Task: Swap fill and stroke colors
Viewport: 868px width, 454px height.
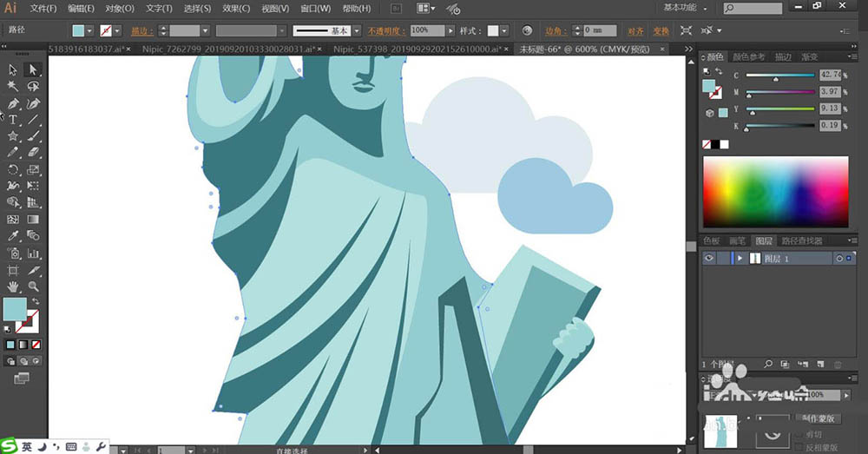Action: point(36,301)
